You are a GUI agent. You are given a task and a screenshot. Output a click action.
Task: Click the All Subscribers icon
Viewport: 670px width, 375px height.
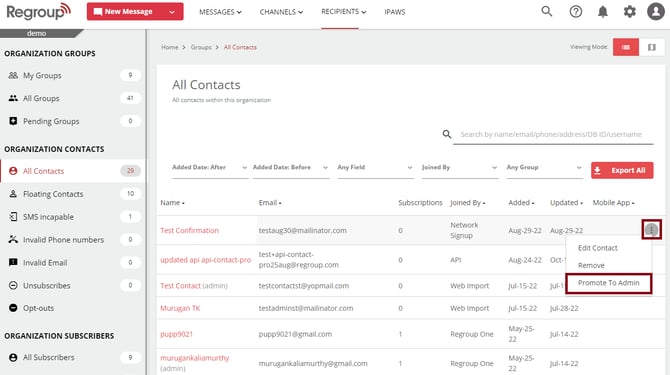pyautogui.click(x=13, y=357)
